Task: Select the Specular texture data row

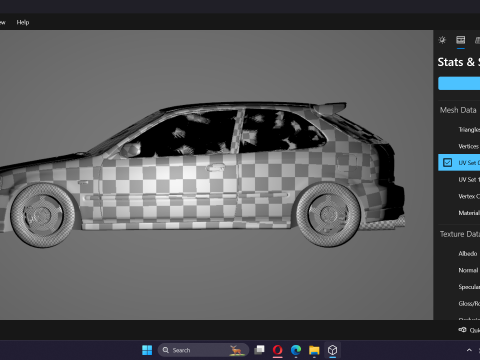Action: pyautogui.click(x=459, y=287)
